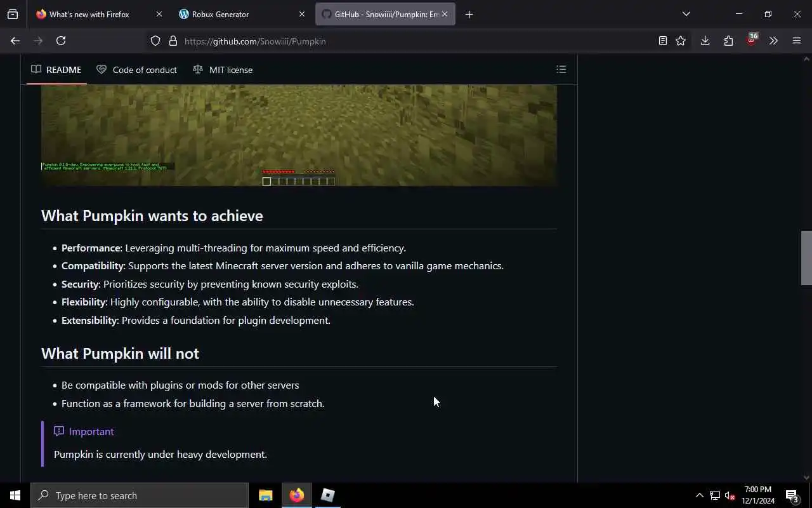Close the Robux Generator tab

302,14
